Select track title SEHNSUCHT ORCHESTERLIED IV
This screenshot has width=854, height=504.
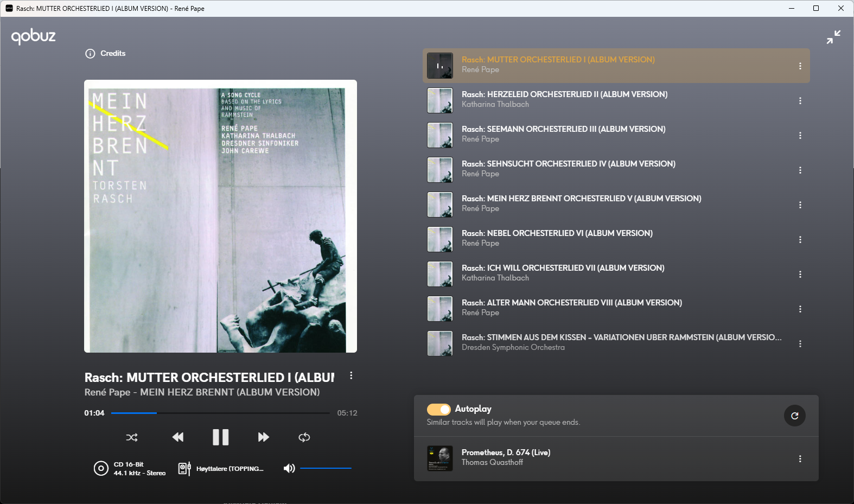pos(569,164)
